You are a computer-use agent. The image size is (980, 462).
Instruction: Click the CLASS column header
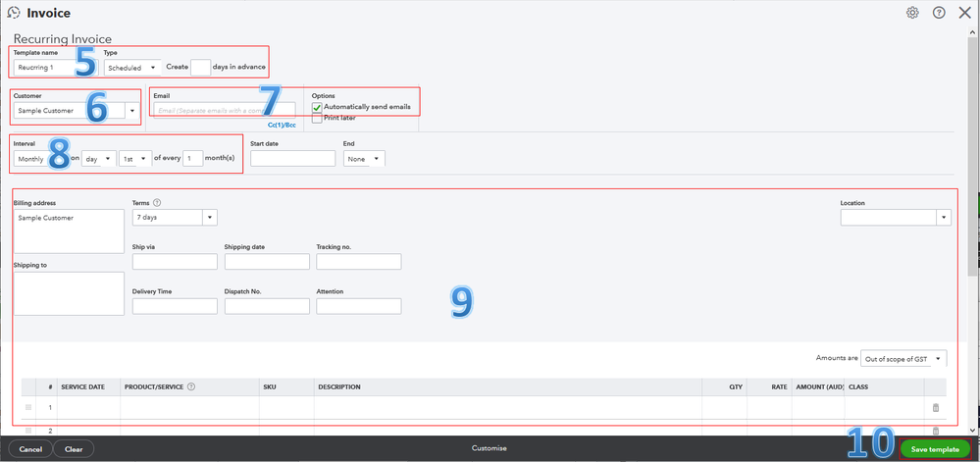pos(858,387)
